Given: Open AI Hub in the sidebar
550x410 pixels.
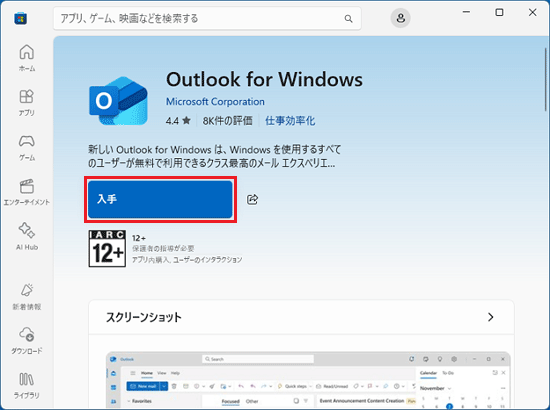Looking at the screenshot, I should 27,237.
